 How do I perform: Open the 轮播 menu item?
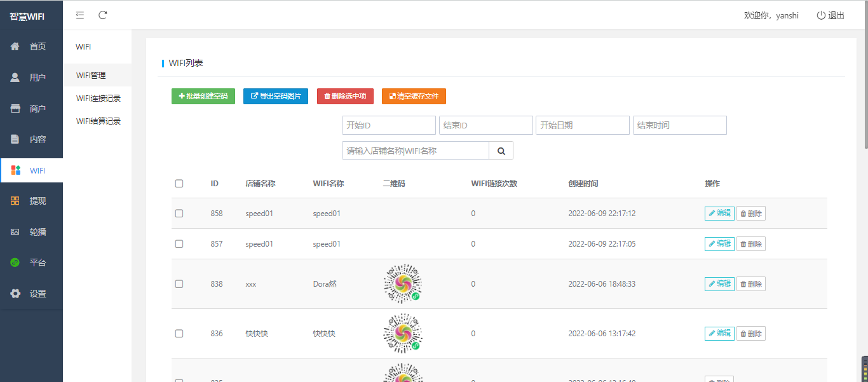31,232
